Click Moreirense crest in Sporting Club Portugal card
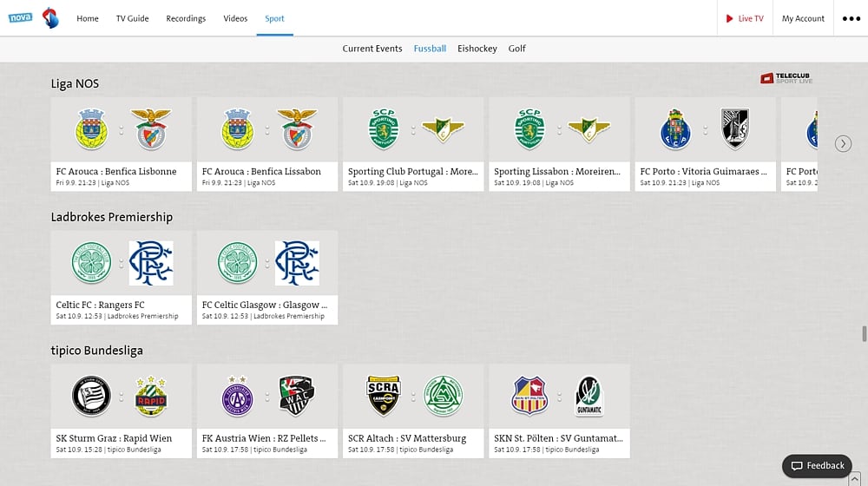Screen dimensions: 868x486 [443, 129]
